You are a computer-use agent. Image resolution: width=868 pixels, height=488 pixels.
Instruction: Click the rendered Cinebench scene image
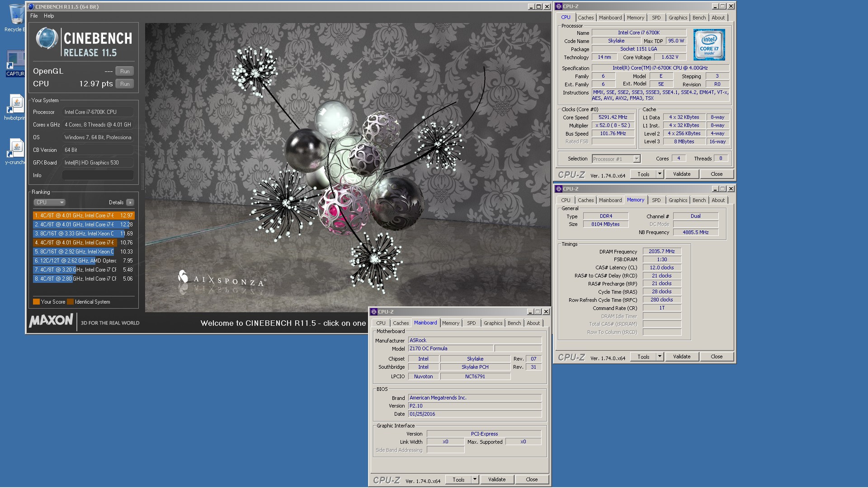click(x=348, y=167)
